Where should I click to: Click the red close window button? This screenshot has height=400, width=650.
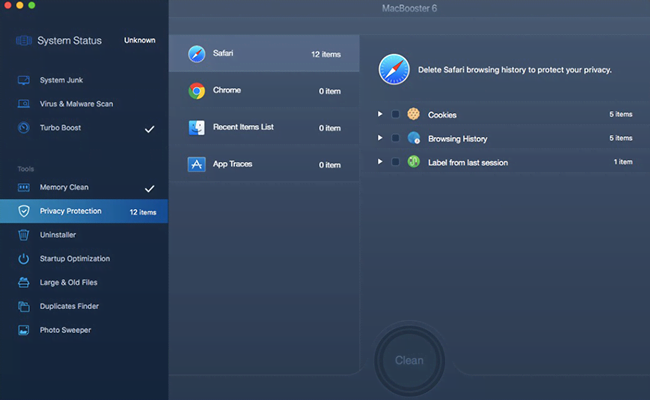coord(7,5)
